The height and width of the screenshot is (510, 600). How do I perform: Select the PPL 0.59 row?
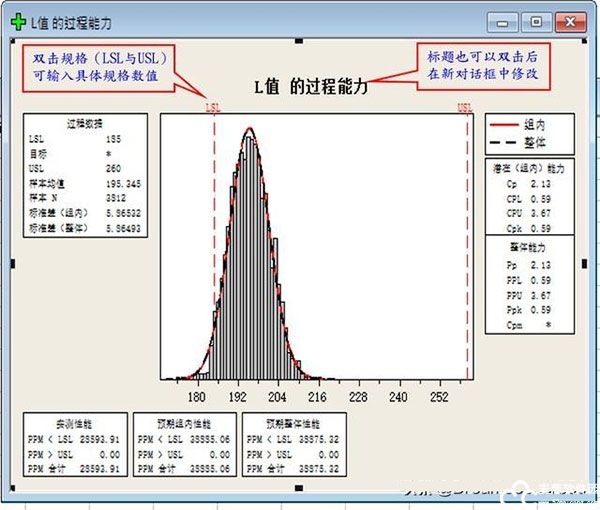pos(529,280)
